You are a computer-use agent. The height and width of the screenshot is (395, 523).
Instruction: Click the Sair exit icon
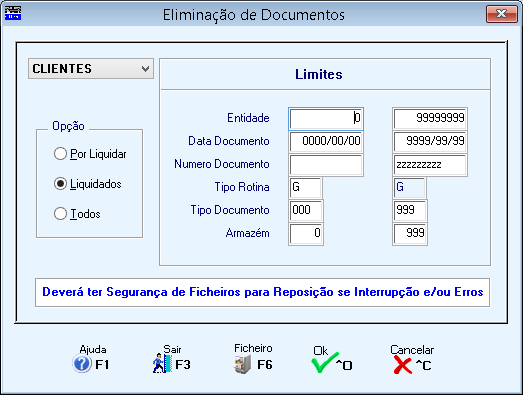point(162,364)
